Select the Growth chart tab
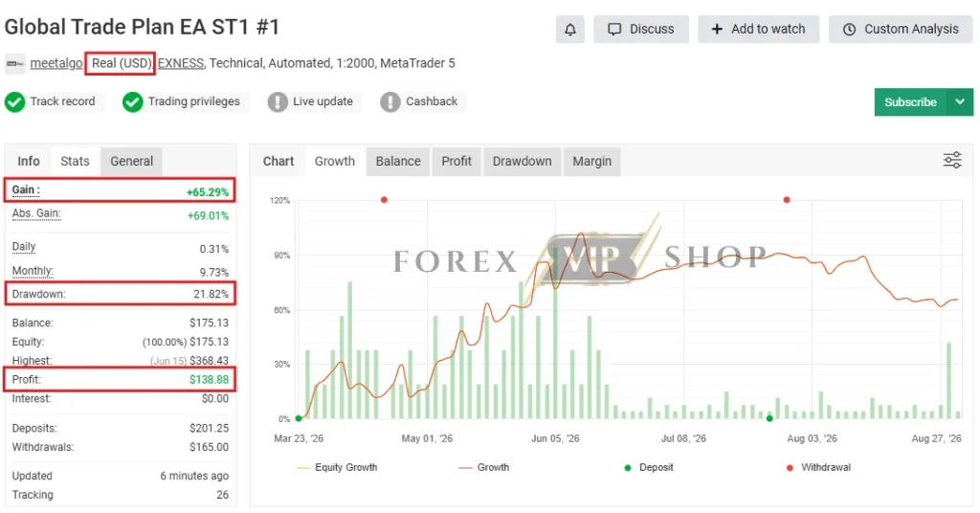The height and width of the screenshot is (513, 980). (334, 161)
